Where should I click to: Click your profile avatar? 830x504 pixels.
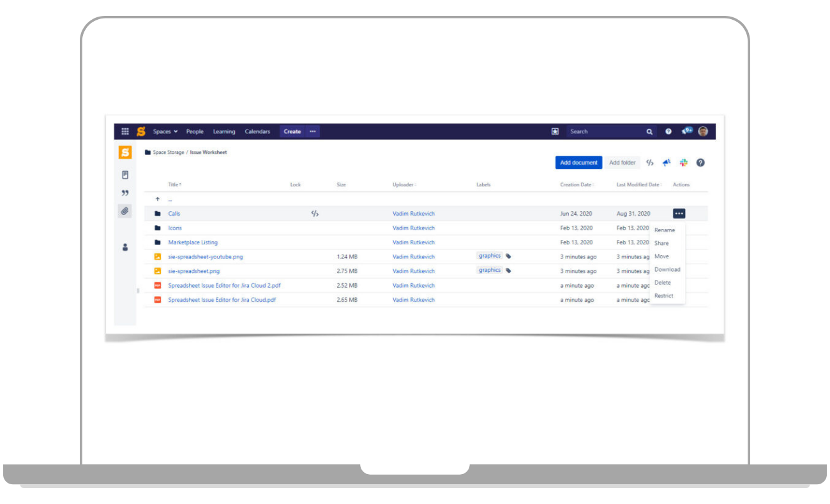point(702,131)
